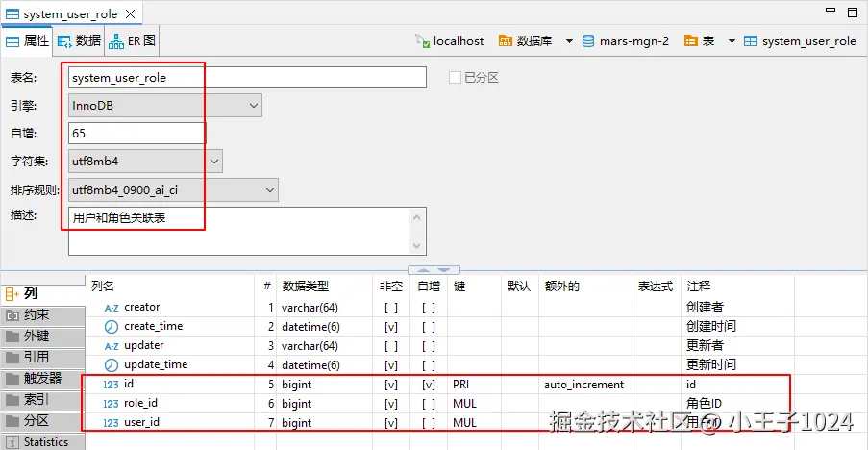This screenshot has width=868, height=450.
Task: Click the 自增 field with value 65
Action: coord(136,133)
